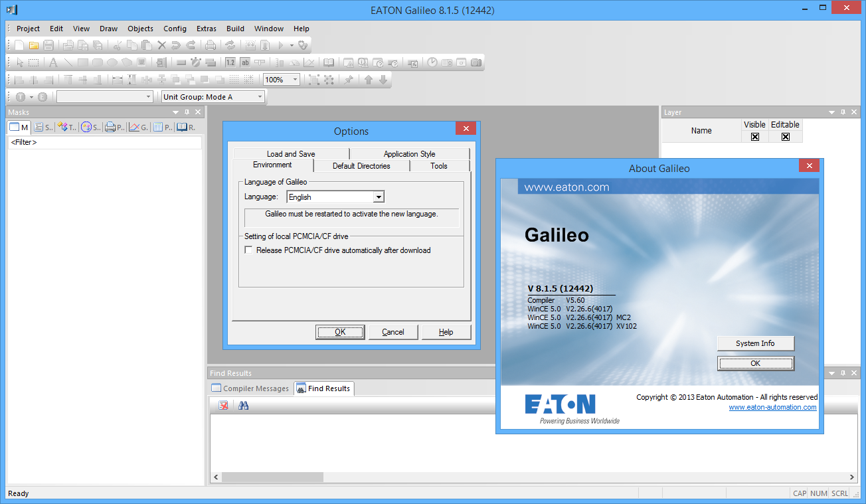Image resolution: width=866 pixels, height=504 pixels.
Task: Print with the printer toolbar icon
Action: (x=211, y=46)
